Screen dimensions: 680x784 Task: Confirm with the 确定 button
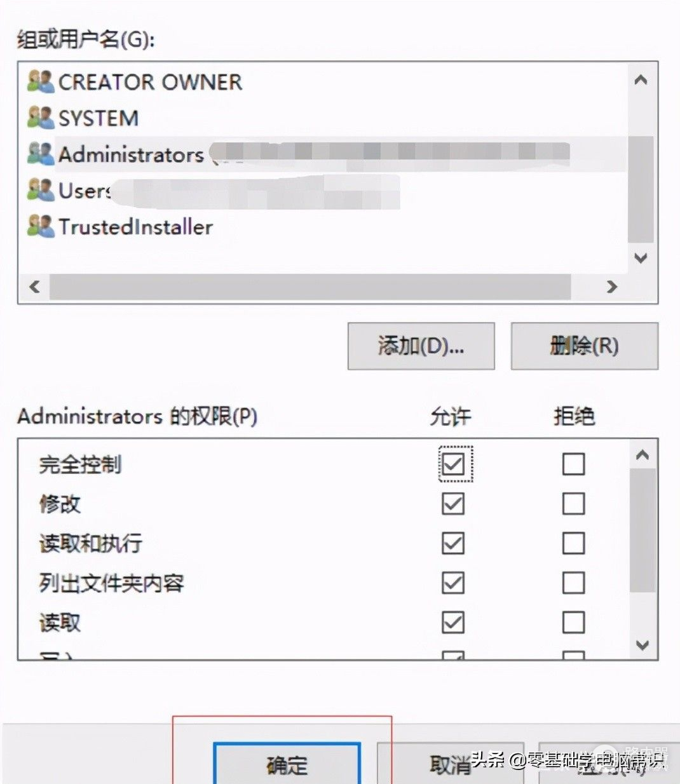coord(287,764)
